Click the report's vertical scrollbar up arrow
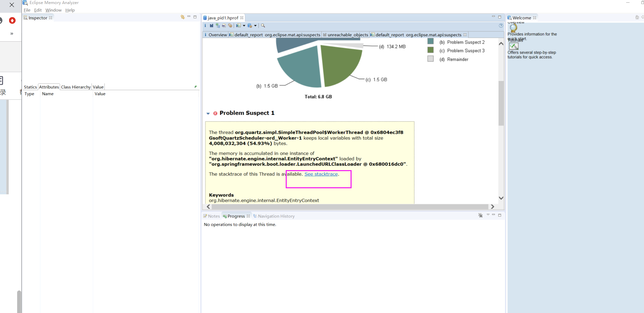The width and height of the screenshot is (644, 313). point(501,43)
